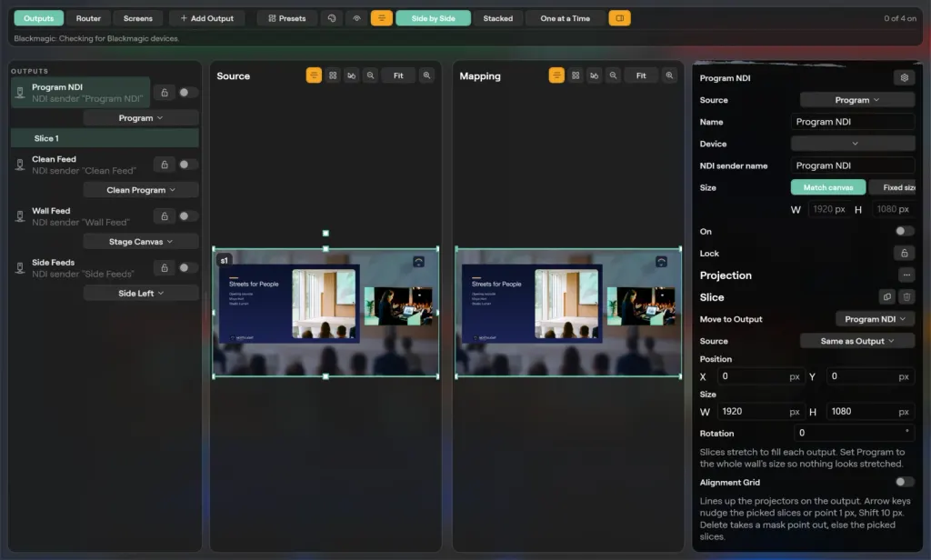This screenshot has width=931, height=560.
Task: Open Move to Output dropdown
Action: tap(875, 319)
